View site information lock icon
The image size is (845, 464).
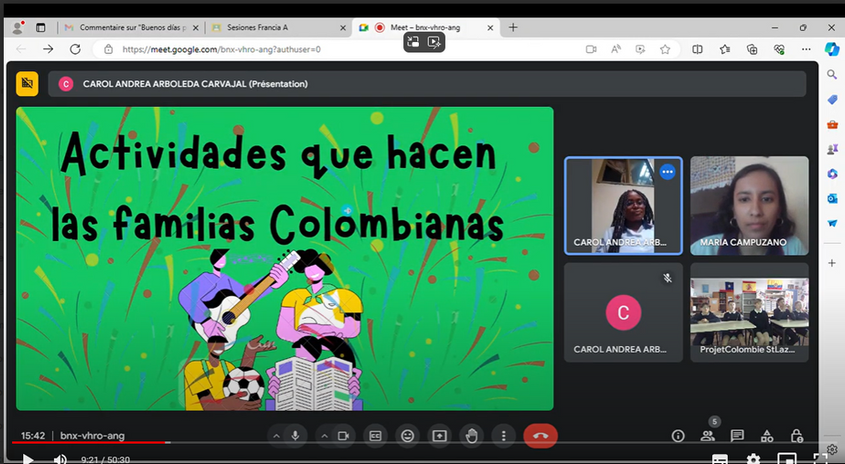pyautogui.click(x=108, y=49)
